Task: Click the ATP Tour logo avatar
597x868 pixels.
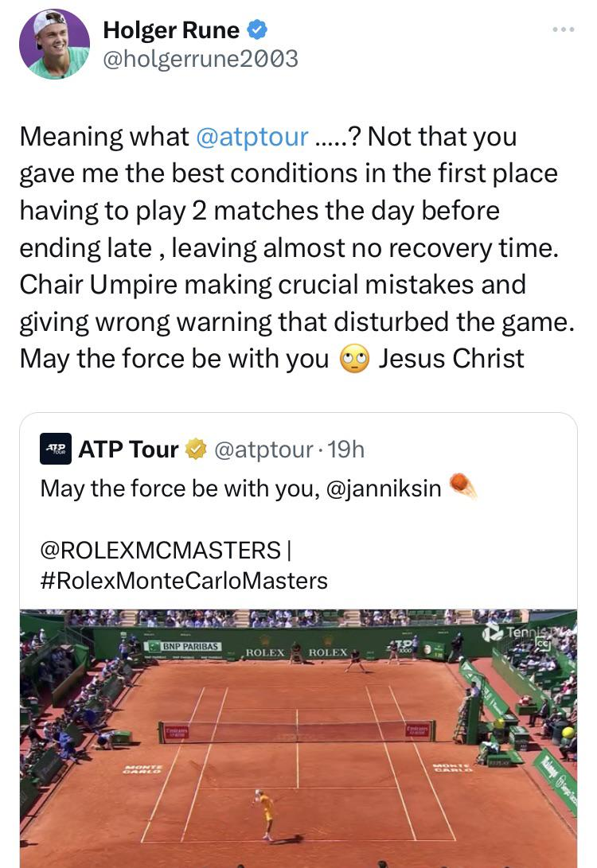Action: coord(56,449)
